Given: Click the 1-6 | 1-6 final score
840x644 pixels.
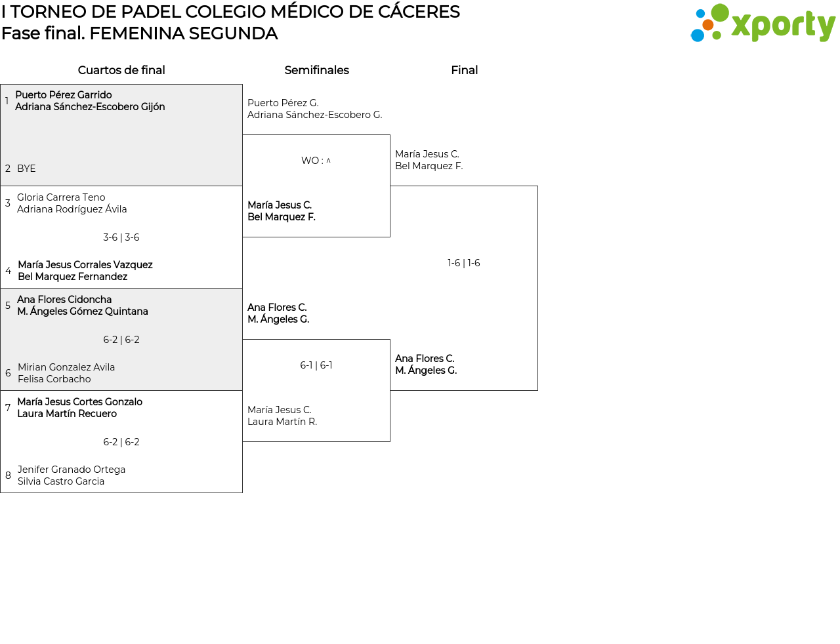Looking at the screenshot, I should (x=464, y=263).
